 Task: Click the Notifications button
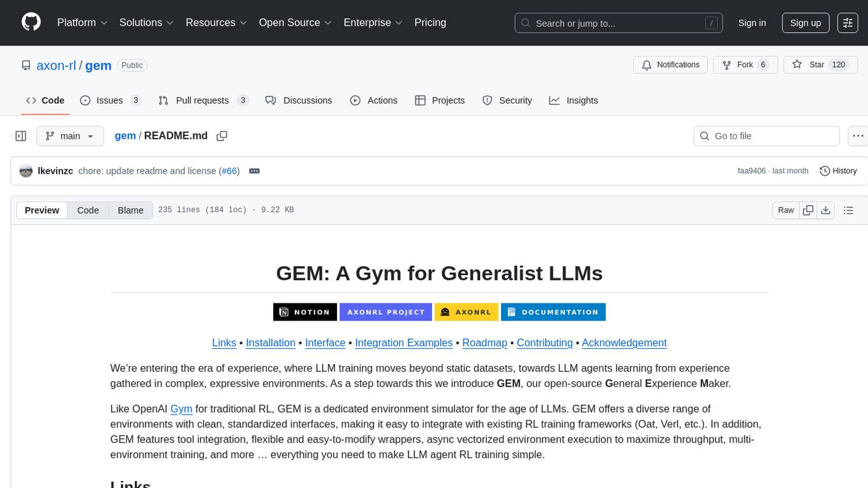click(x=671, y=65)
